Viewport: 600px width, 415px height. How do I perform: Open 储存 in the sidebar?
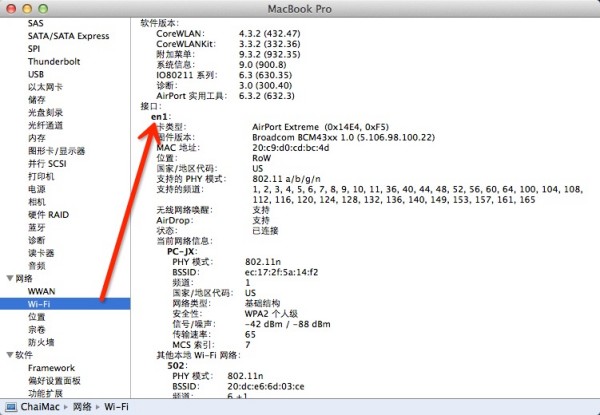click(36, 100)
